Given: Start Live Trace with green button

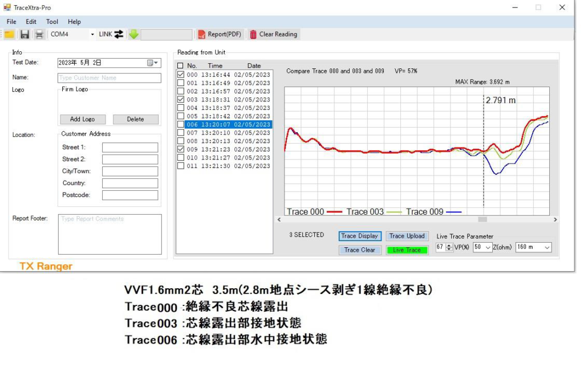Looking at the screenshot, I should click(407, 250).
